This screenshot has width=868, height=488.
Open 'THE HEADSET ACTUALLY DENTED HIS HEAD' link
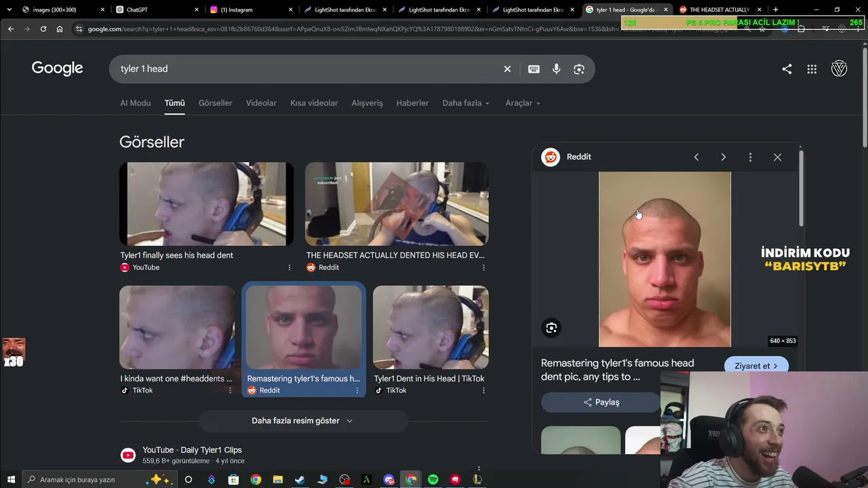pyautogui.click(x=395, y=256)
